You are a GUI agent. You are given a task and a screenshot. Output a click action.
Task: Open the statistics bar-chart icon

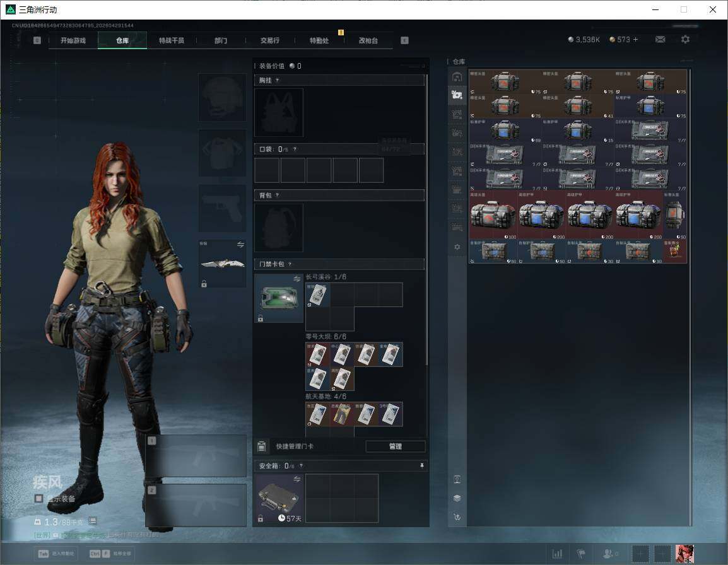coord(557,554)
